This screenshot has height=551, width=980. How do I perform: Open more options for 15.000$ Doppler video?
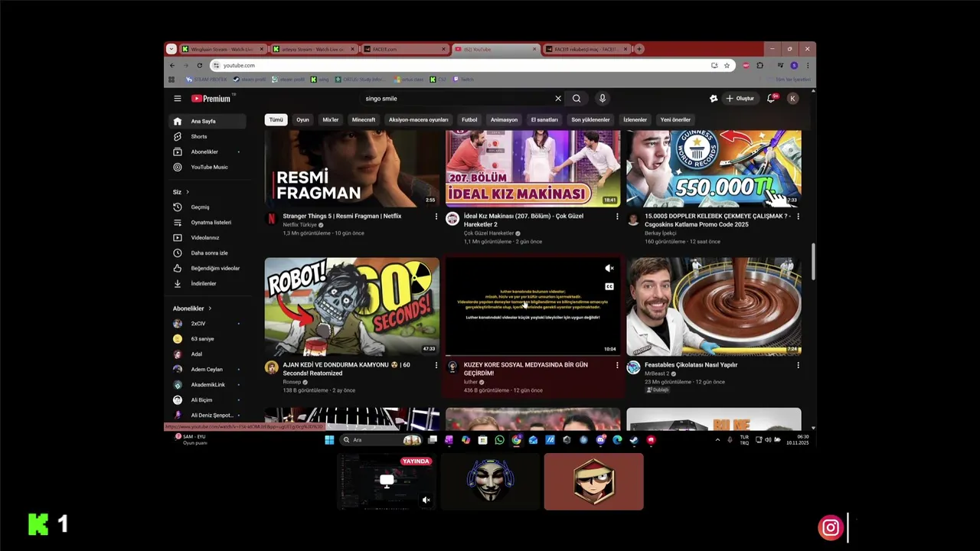798,217
